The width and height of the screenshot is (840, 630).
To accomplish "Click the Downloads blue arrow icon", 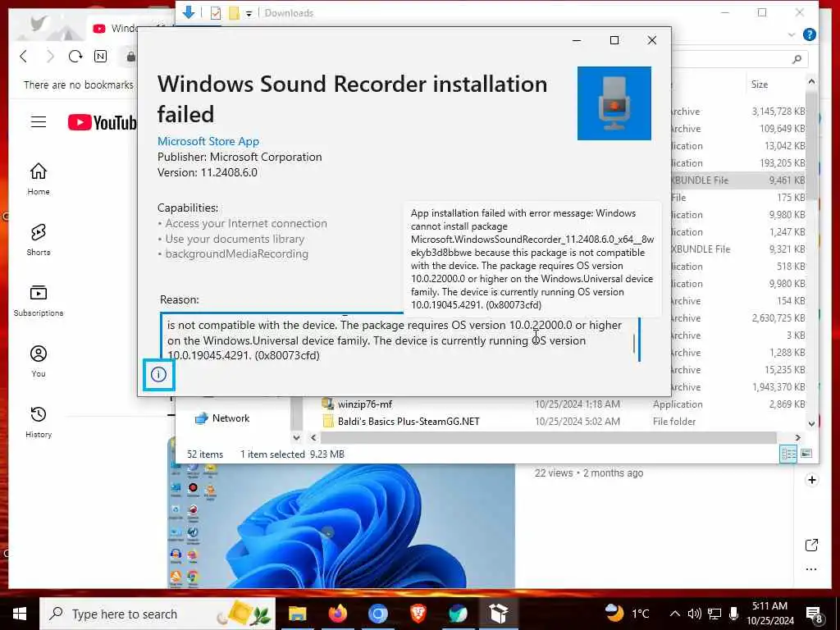I will 189,11.
